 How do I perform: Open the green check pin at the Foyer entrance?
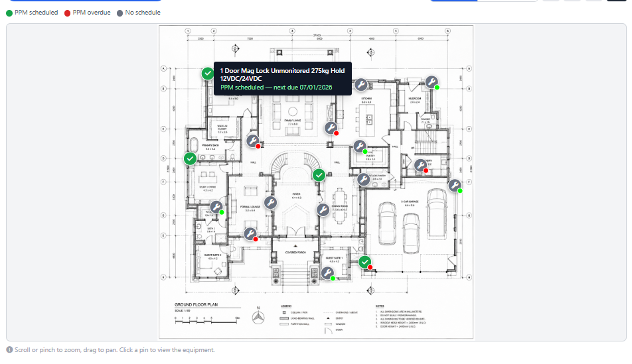click(319, 175)
